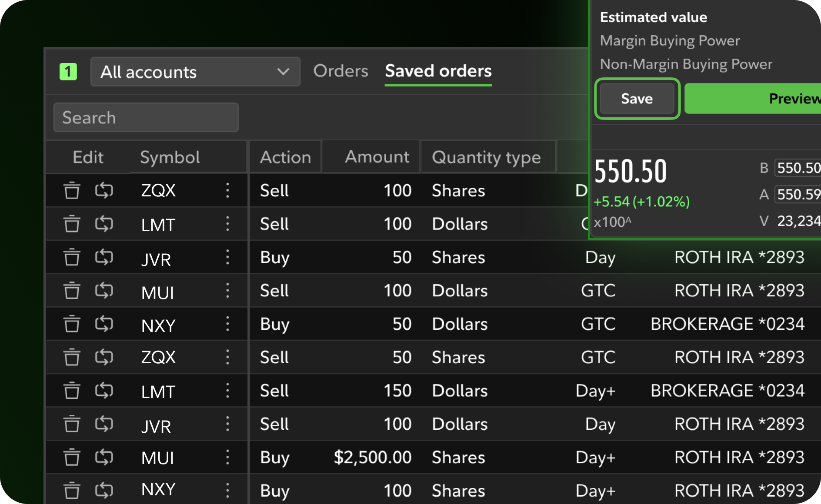Trash the JVR Sell 100 Dollars order
821x504 pixels.
[72, 424]
